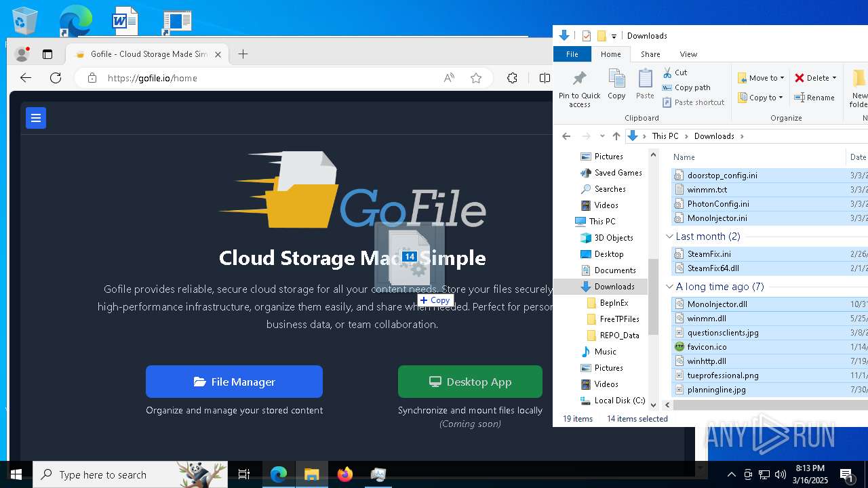Image resolution: width=868 pixels, height=488 pixels.
Task: Click the Copy ribbon button
Action: tap(616, 85)
